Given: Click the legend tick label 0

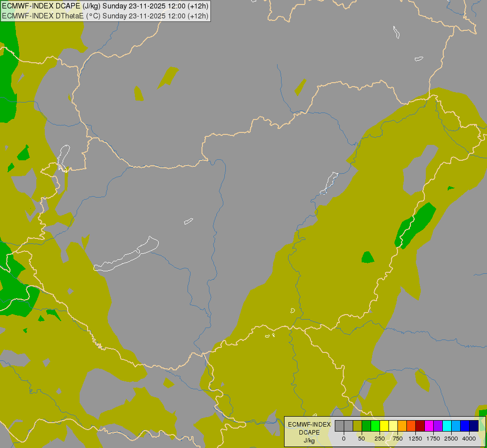Looking at the screenshot, I should [344, 439].
